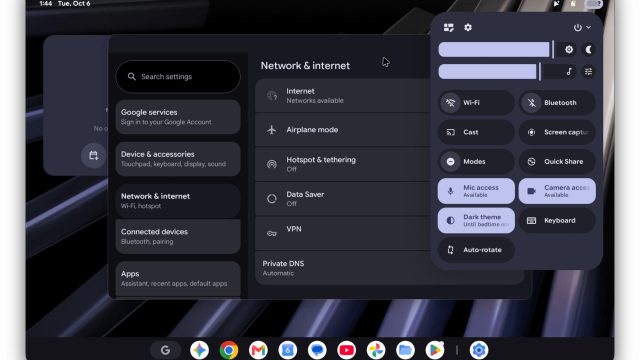Image resolution: width=640 pixels, height=360 pixels.
Task: Click the VPN key icon
Action: coord(272,233)
